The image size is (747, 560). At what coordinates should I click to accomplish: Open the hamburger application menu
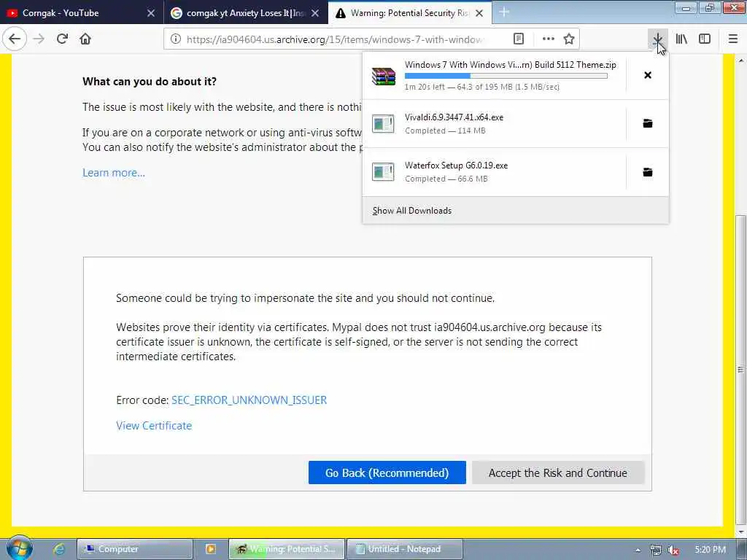tap(733, 39)
